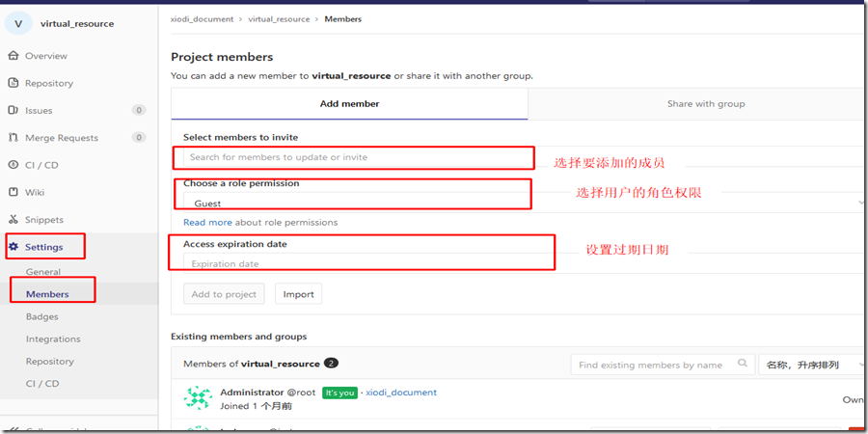This screenshot has height=434, width=868.
Task: Focus the Search for members input field
Action: 357,157
